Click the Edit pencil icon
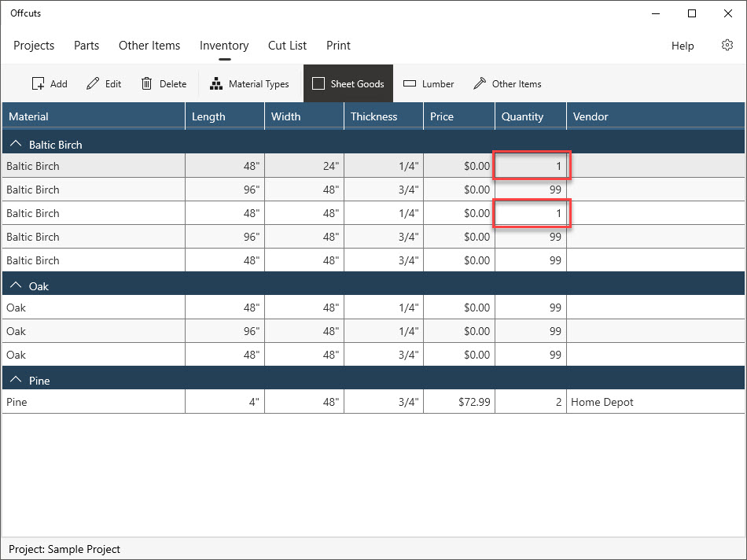 [x=93, y=84]
